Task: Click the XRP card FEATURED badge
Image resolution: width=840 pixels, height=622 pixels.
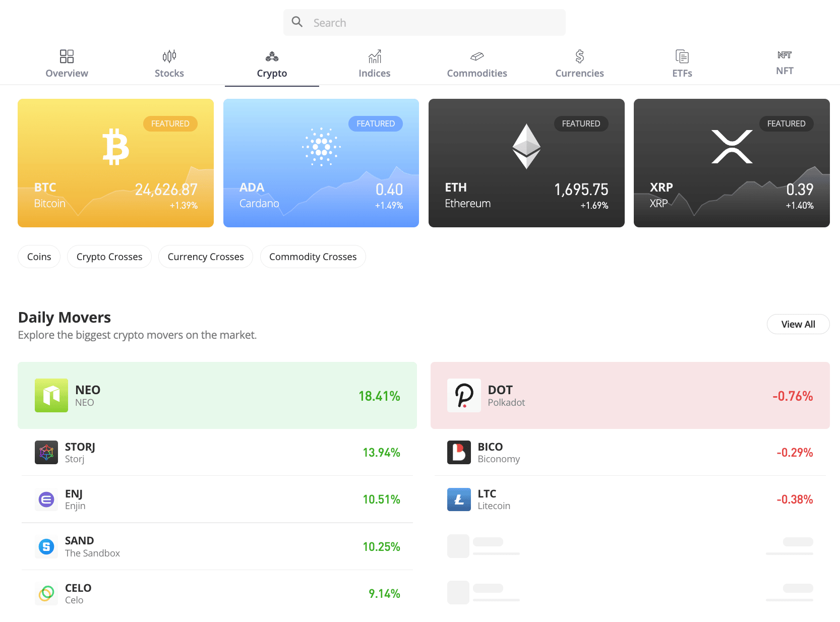Action: [787, 123]
